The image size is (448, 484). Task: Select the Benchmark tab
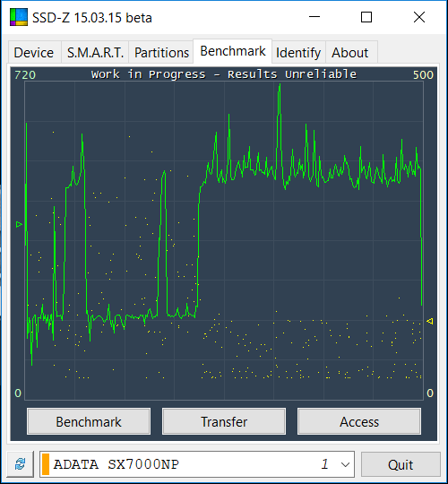pyautogui.click(x=232, y=51)
